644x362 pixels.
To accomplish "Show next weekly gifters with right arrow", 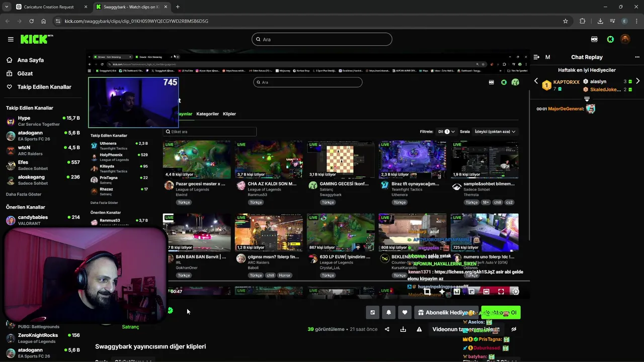I will click(637, 81).
